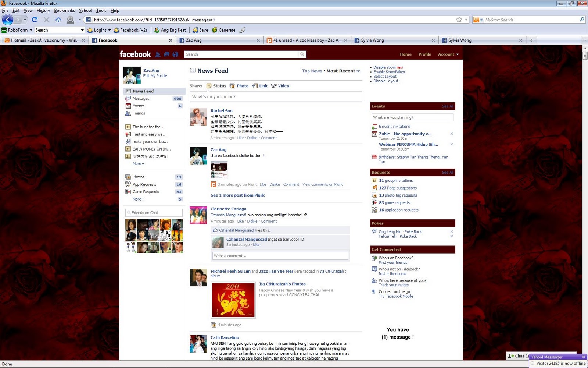Click the Friends on Chat search field
Screen dimensions: 588x368
click(154, 213)
